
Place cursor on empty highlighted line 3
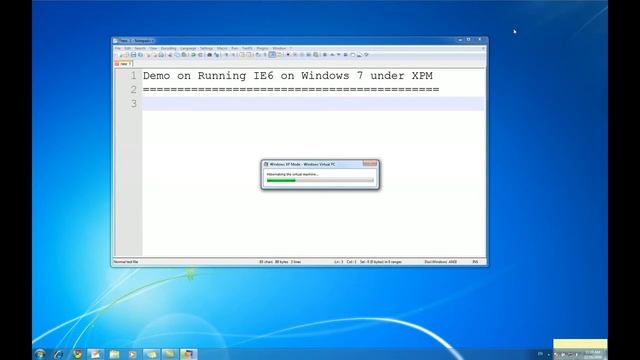pos(313,104)
